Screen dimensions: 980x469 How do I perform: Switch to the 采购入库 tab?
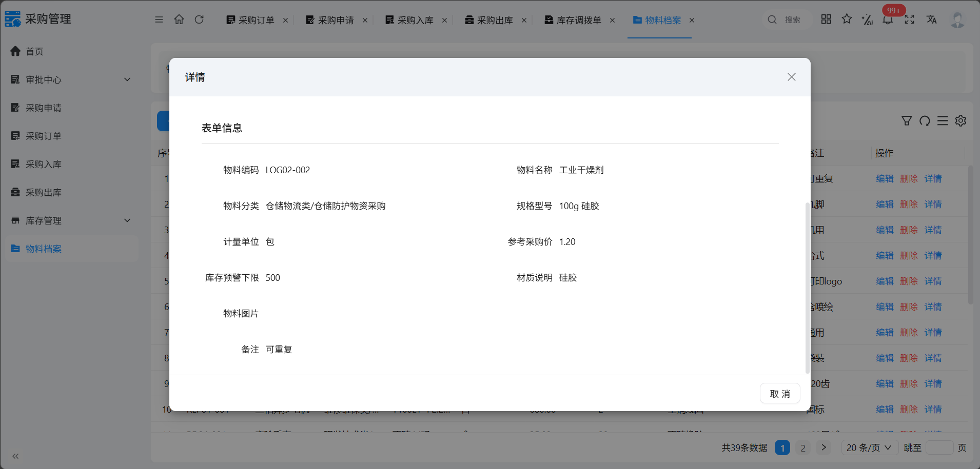coord(415,20)
